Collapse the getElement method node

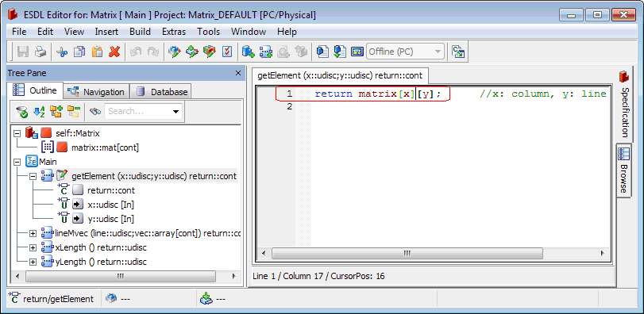tap(33, 176)
